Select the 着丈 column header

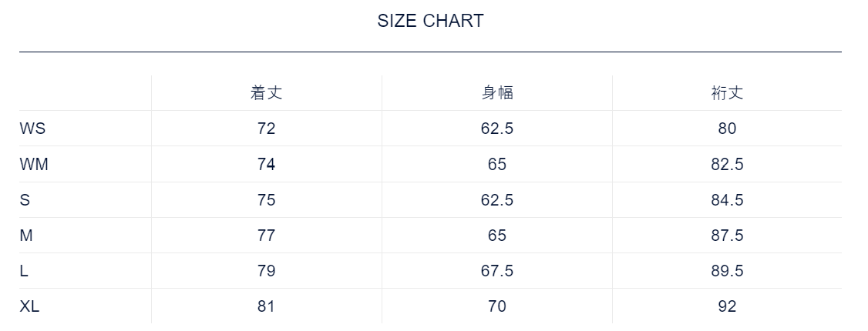tap(266, 93)
